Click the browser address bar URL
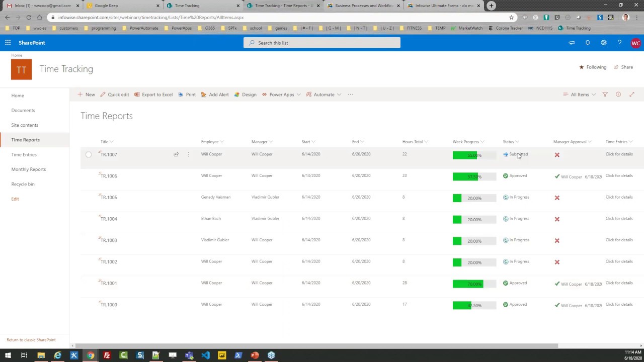The image size is (644, 362). 151,17
